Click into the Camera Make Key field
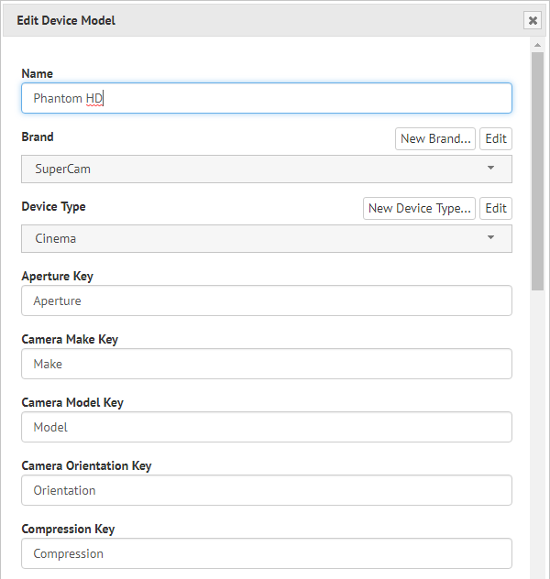Image resolution: width=550 pixels, height=579 pixels. click(x=266, y=364)
